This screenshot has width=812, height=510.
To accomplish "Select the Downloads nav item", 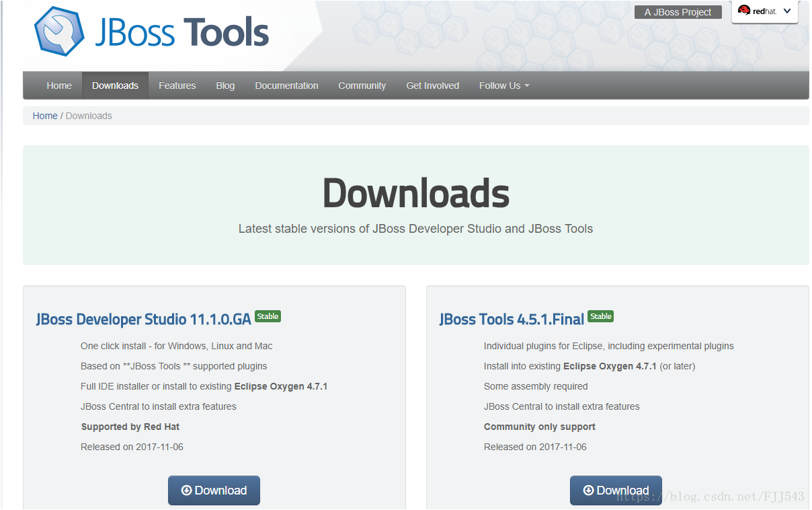I will (115, 85).
